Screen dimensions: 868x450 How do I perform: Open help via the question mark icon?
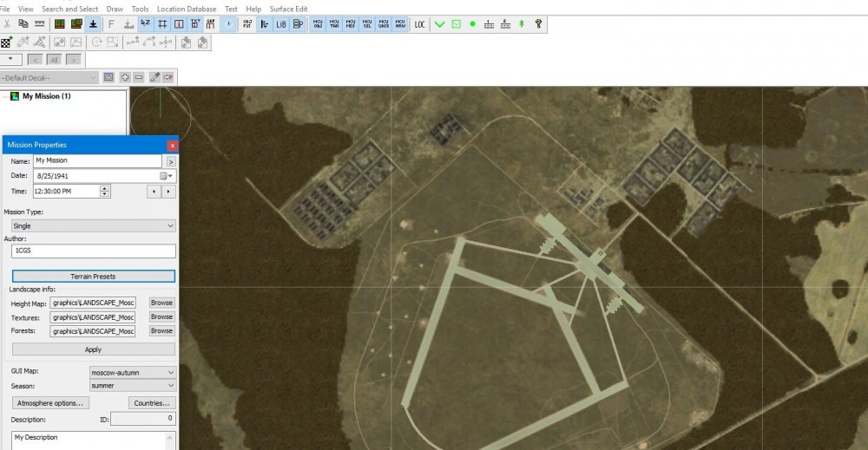pos(538,24)
